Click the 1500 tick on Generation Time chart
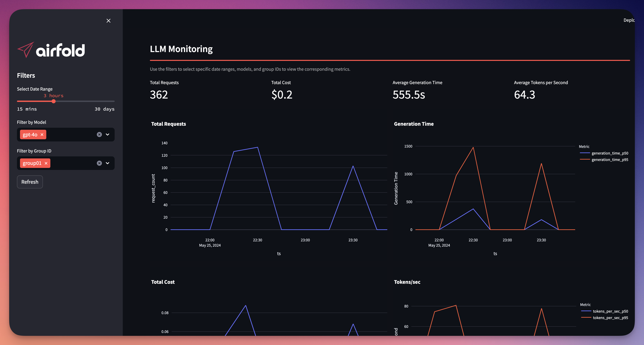Image resolution: width=644 pixels, height=345 pixels. point(408,146)
